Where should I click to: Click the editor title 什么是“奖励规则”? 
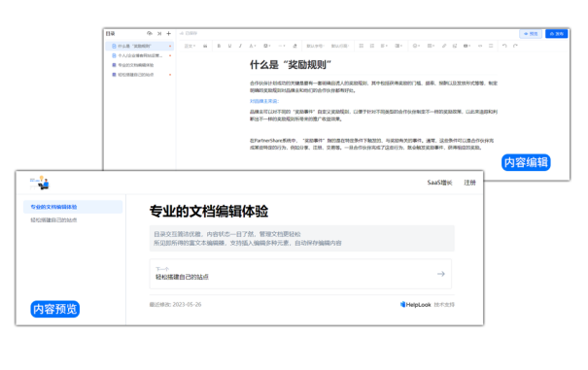coord(291,65)
